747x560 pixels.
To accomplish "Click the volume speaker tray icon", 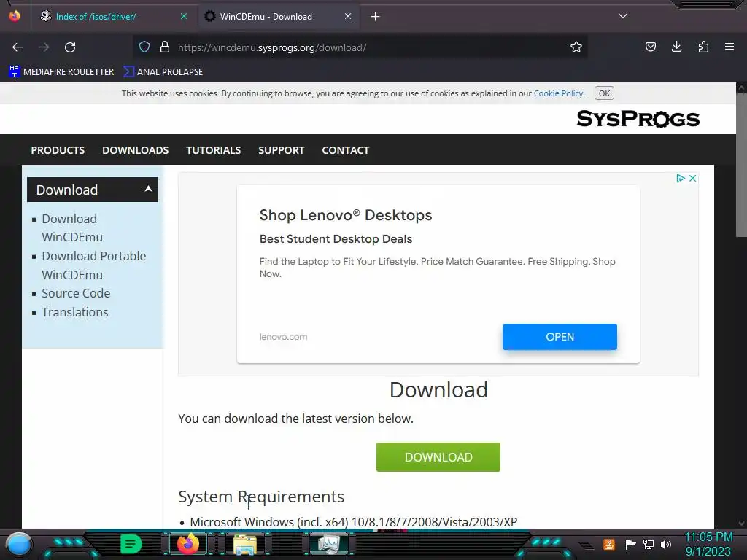I will [666, 544].
